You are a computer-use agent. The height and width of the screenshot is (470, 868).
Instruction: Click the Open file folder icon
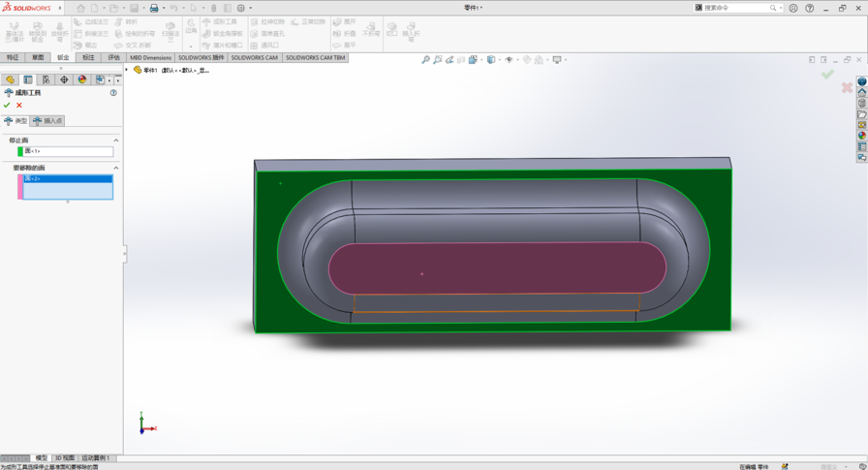pyautogui.click(x=113, y=9)
